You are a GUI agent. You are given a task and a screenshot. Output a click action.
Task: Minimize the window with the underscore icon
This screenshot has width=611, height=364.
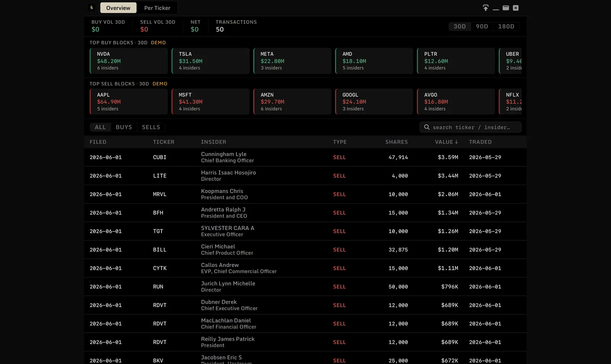[496, 8]
